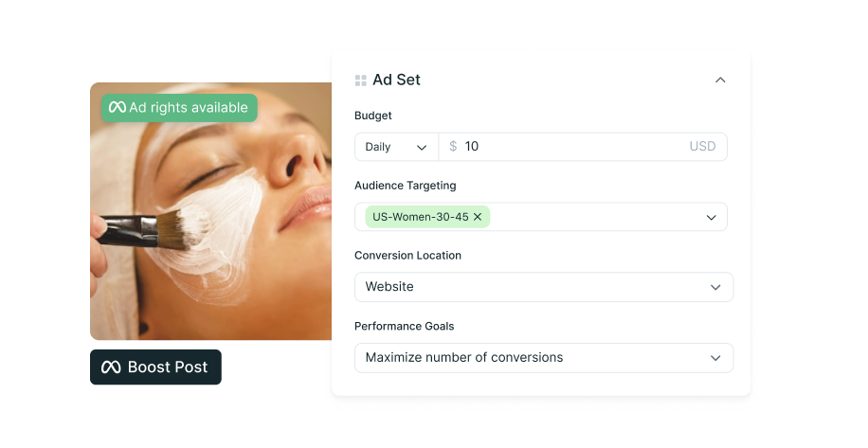Click the Ad Set panel title

396,81
